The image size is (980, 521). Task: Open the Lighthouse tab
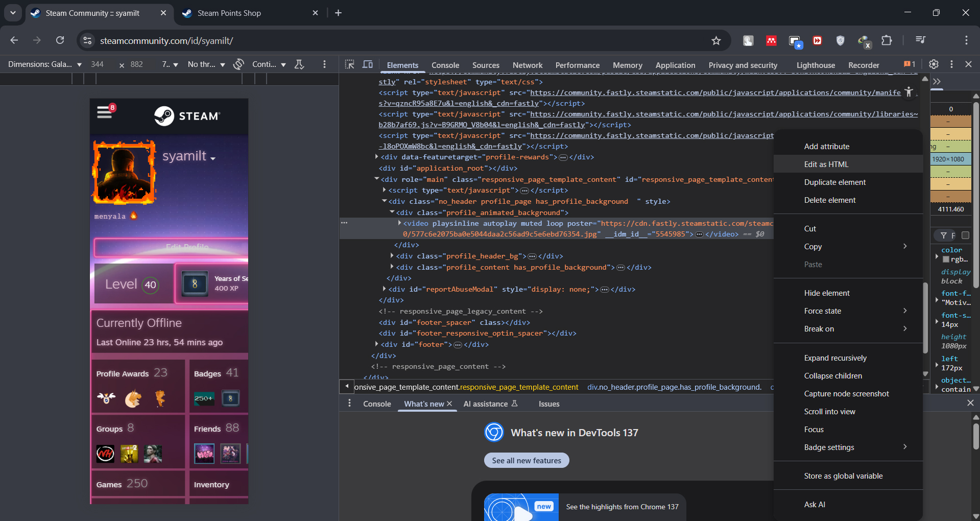pos(816,65)
